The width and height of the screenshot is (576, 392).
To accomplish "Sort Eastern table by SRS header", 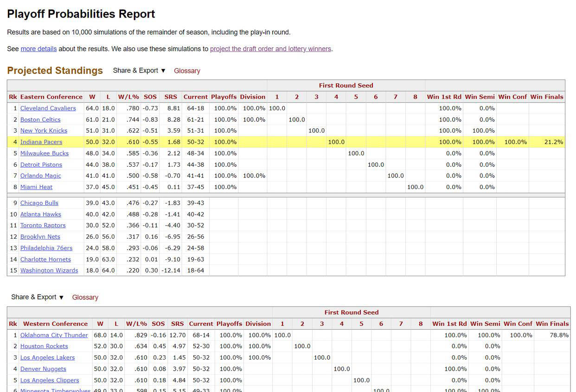I will [x=171, y=97].
